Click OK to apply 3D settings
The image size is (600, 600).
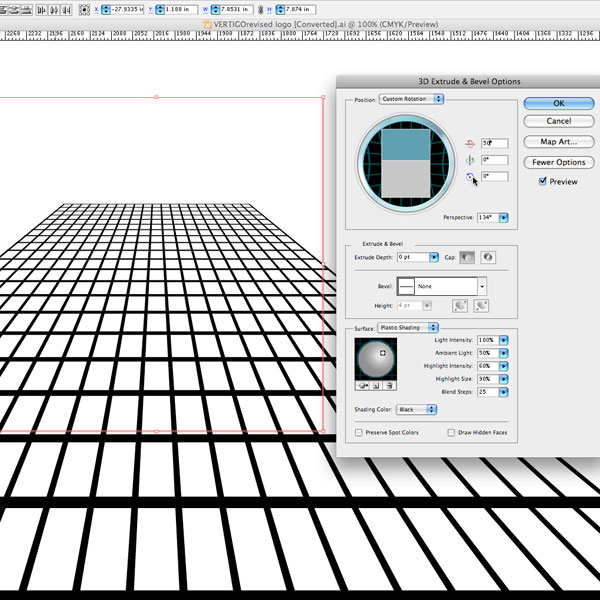559,103
